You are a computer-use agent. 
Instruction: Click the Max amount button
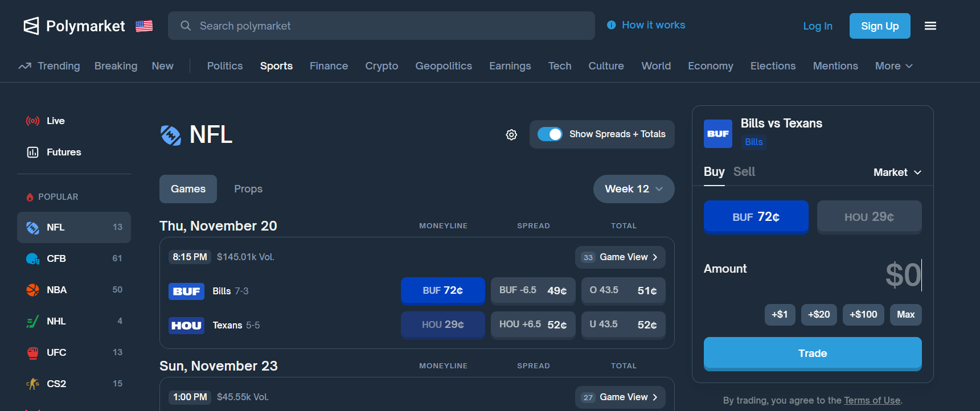click(x=906, y=315)
